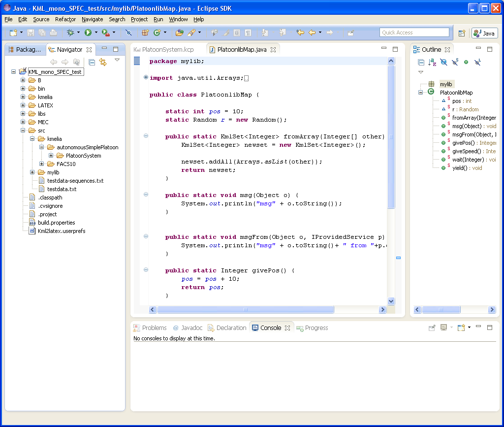The height and width of the screenshot is (427, 504).
Task: Click the Quick Access search field
Action: point(414,33)
